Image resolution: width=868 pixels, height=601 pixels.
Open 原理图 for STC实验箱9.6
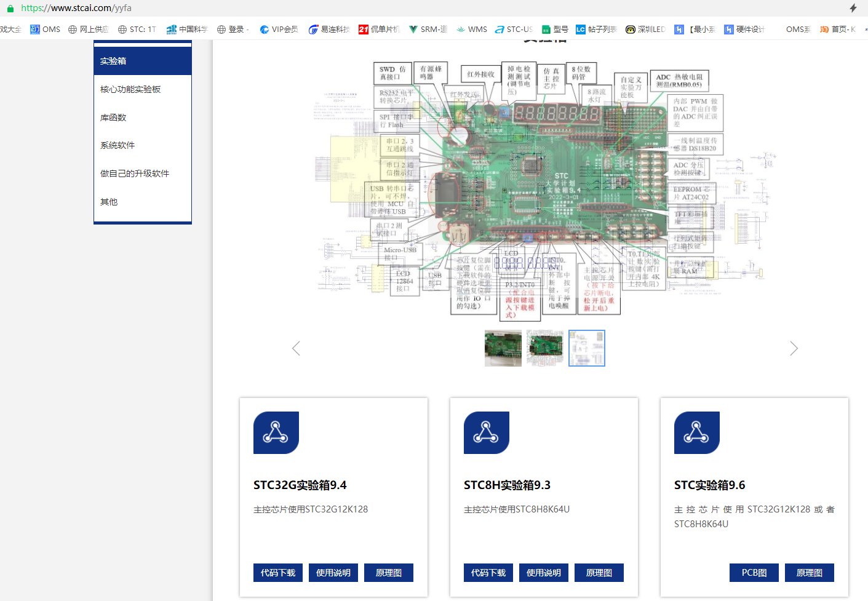[810, 573]
